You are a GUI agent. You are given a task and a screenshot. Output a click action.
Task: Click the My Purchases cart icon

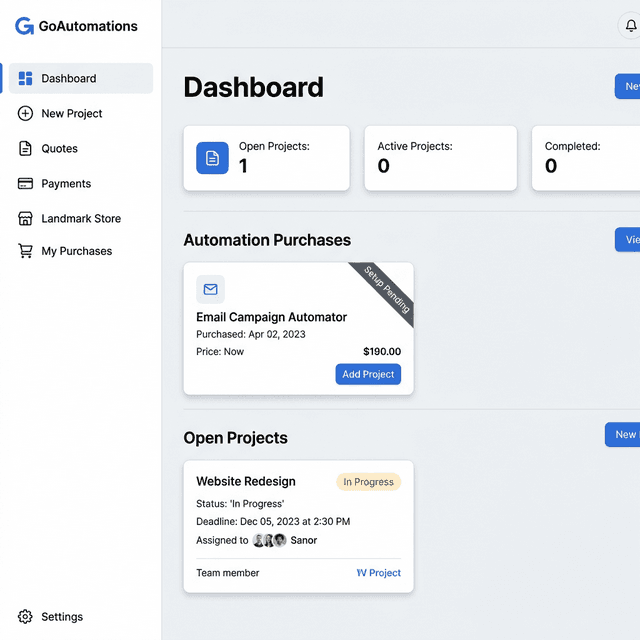25,251
